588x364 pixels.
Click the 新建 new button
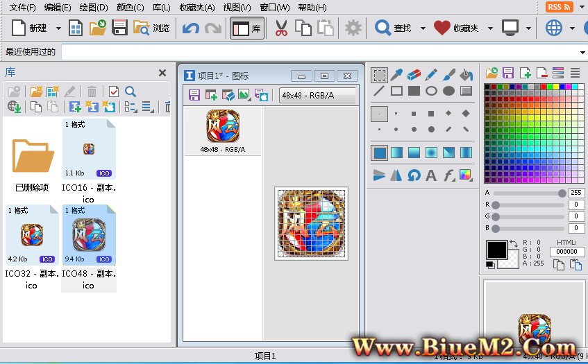coord(29,28)
